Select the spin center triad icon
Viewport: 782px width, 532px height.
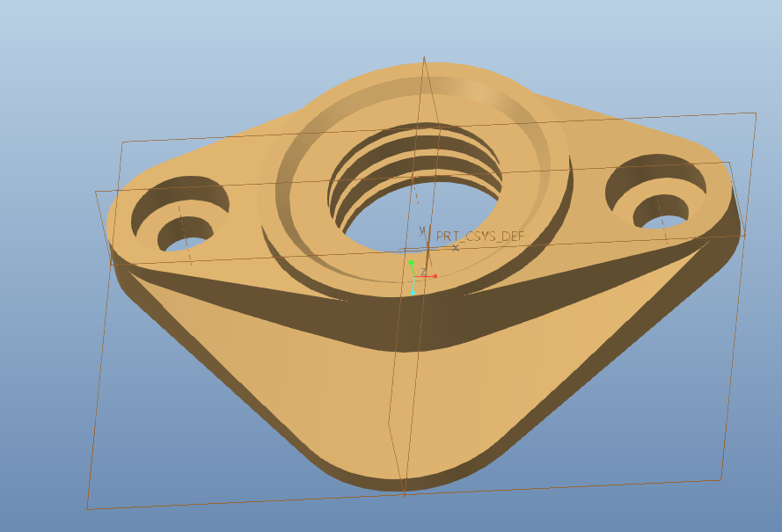click(x=414, y=276)
